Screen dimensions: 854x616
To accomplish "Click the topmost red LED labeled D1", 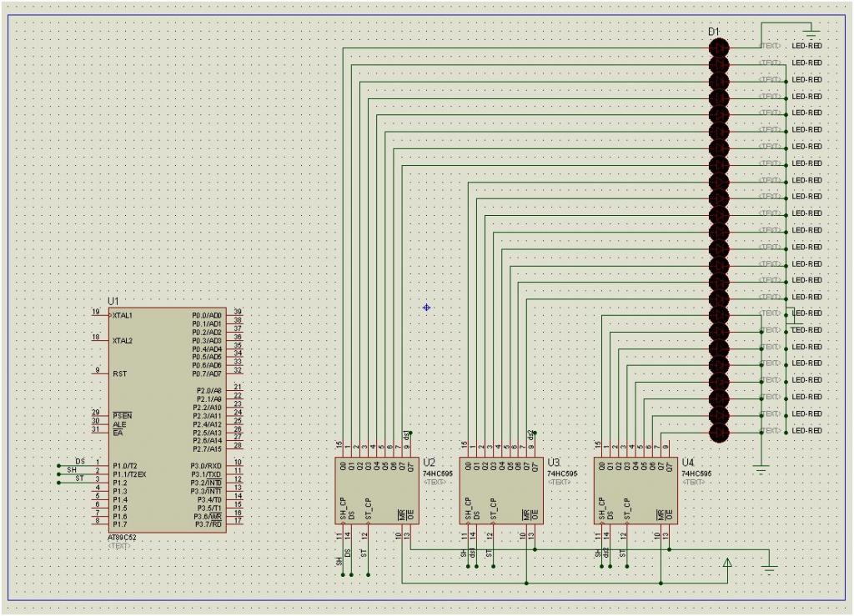I will coord(719,48).
